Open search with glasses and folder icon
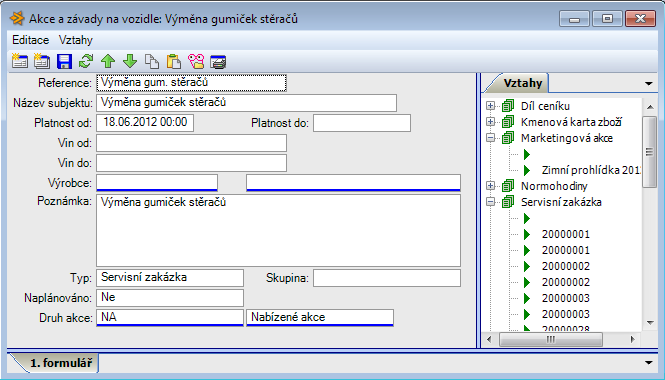665x380 pixels. 196,61
